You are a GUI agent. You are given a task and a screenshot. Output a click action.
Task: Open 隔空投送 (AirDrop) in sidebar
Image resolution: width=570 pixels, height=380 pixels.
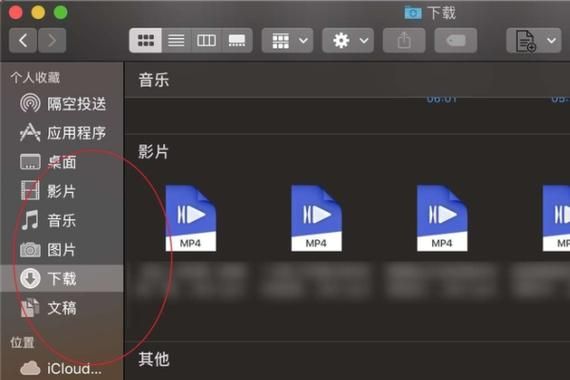click(x=63, y=104)
